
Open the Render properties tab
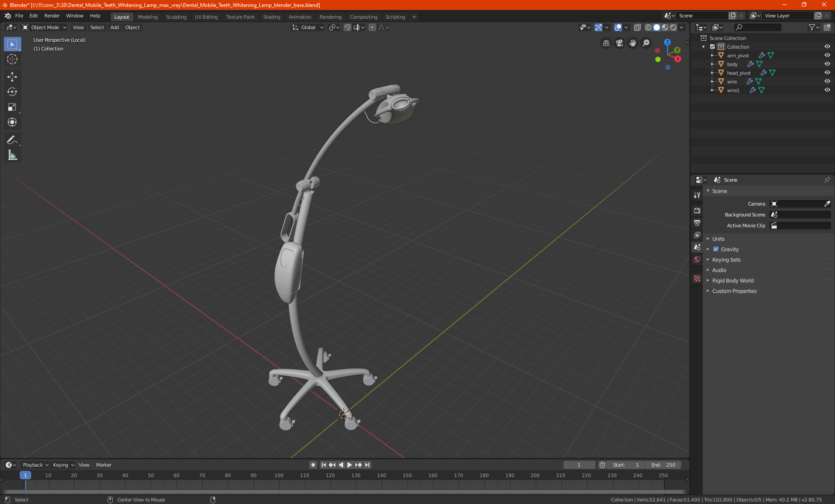pyautogui.click(x=697, y=211)
